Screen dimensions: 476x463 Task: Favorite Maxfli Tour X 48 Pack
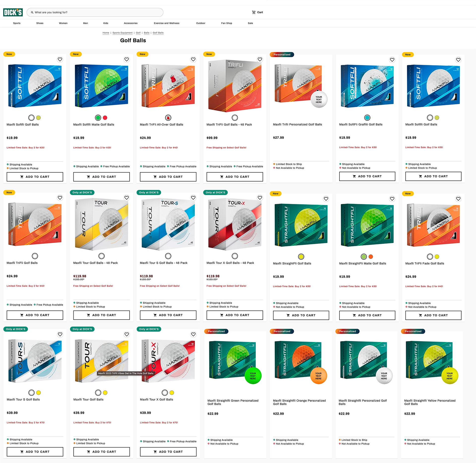(x=260, y=198)
